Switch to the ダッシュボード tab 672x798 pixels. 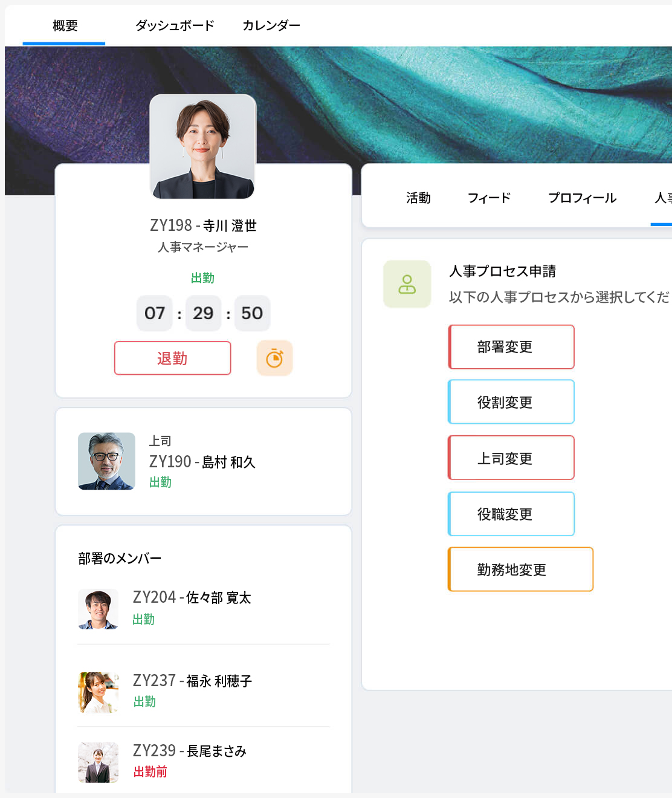(x=173, y=25)
